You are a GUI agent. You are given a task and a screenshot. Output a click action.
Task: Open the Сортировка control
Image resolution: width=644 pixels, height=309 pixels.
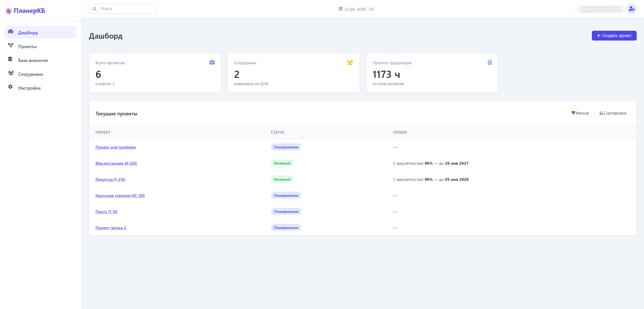point(613,113)
